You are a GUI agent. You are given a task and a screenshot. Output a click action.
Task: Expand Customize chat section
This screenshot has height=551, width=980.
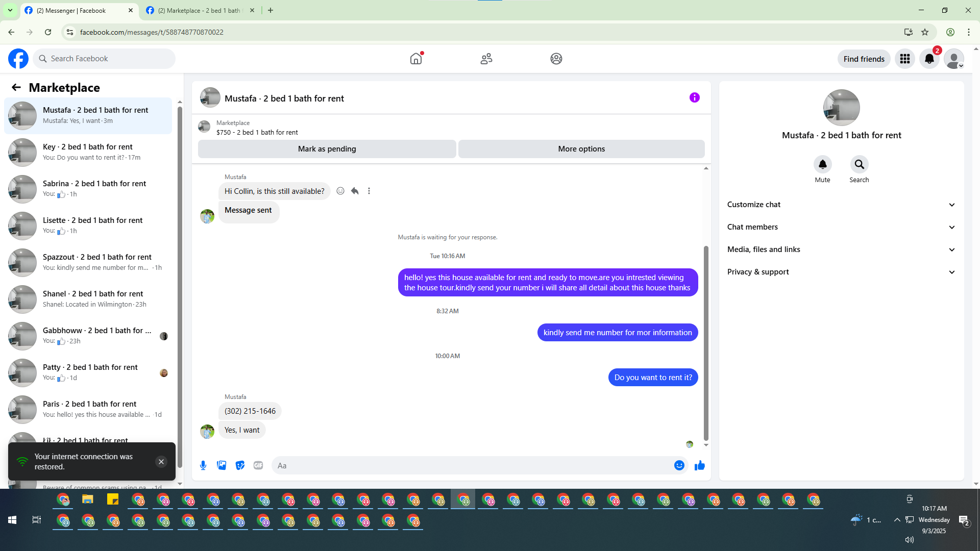pyautogui.click(x=841, y=205)
